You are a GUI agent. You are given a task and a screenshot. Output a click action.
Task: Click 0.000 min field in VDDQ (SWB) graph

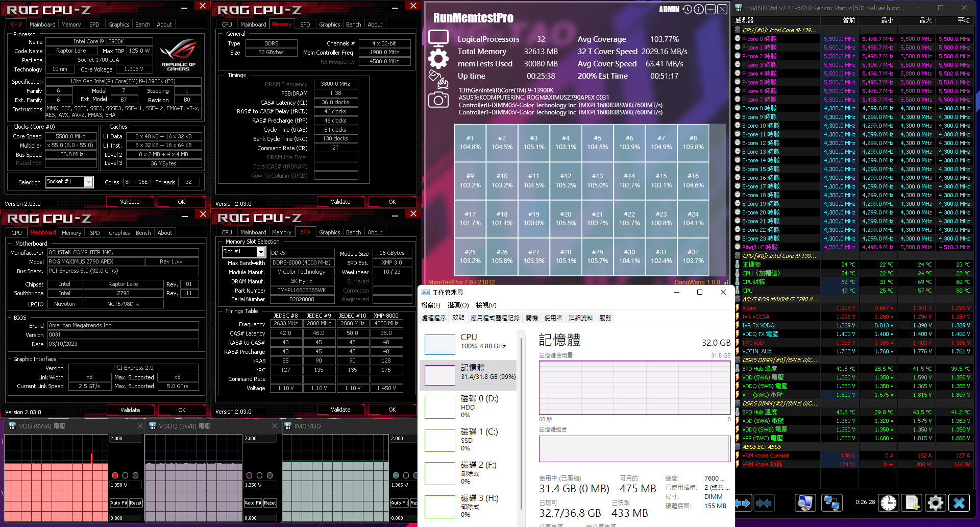tap(260, 518)
